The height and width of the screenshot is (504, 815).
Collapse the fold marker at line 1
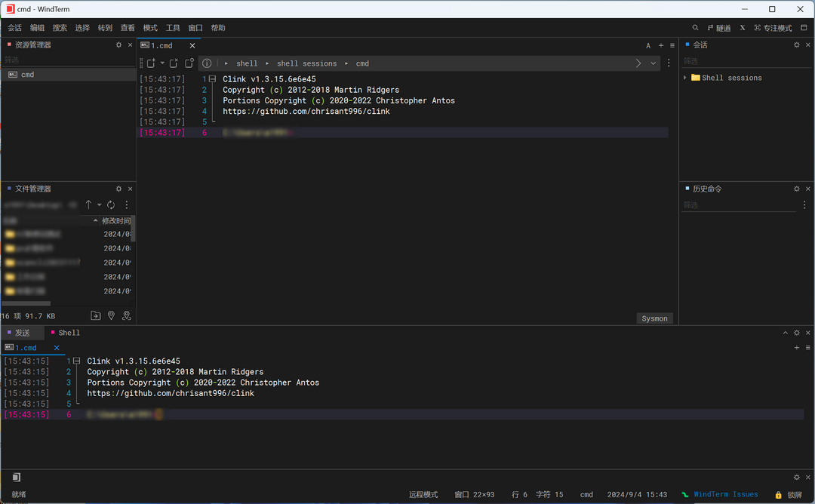[x=213, y=79]
